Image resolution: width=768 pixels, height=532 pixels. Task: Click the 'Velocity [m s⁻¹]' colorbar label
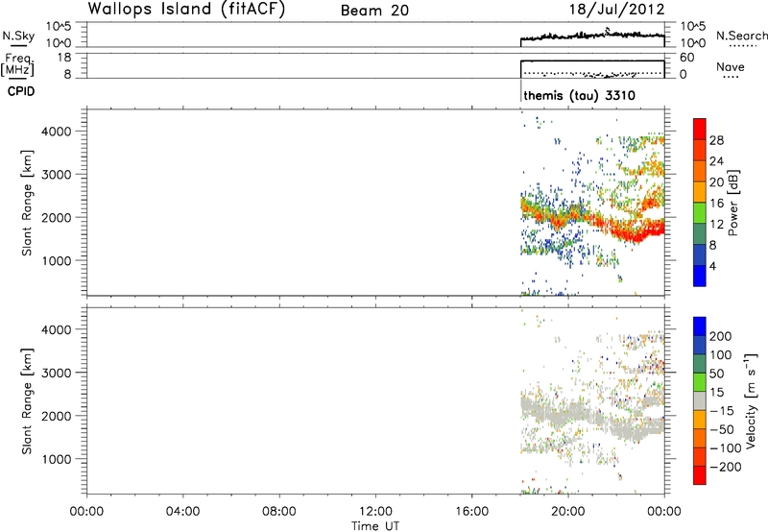click(751, 400)
